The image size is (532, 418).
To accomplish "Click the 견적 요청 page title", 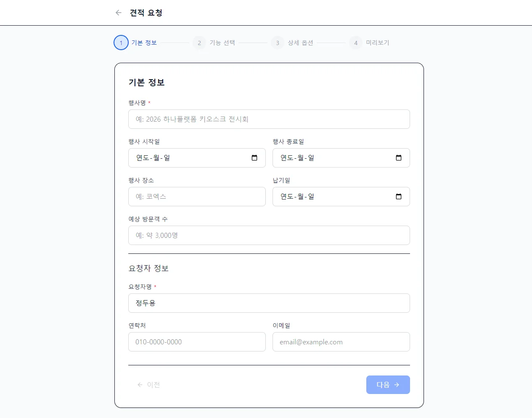I will (x=146, y=13).
